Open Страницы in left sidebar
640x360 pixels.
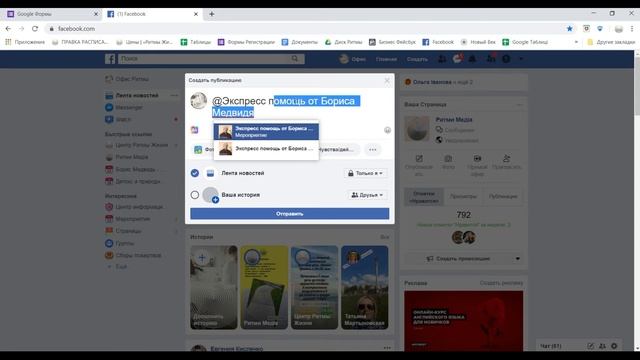[x=123, y=231]
